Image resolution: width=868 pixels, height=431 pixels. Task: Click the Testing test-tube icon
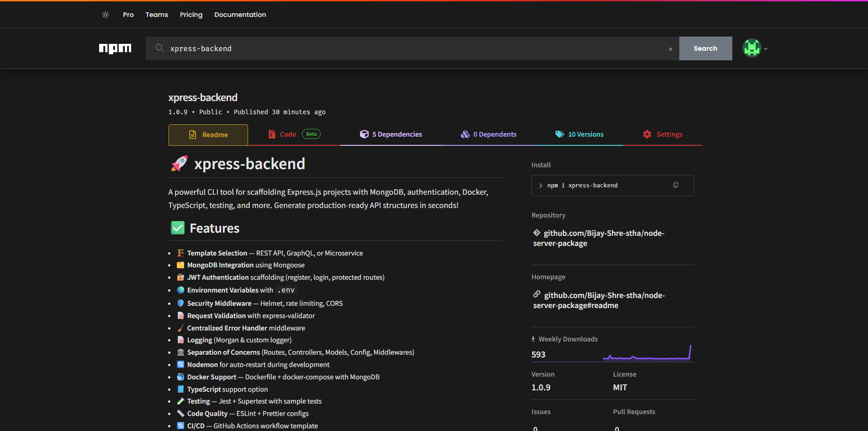click(x=180, y=401)
